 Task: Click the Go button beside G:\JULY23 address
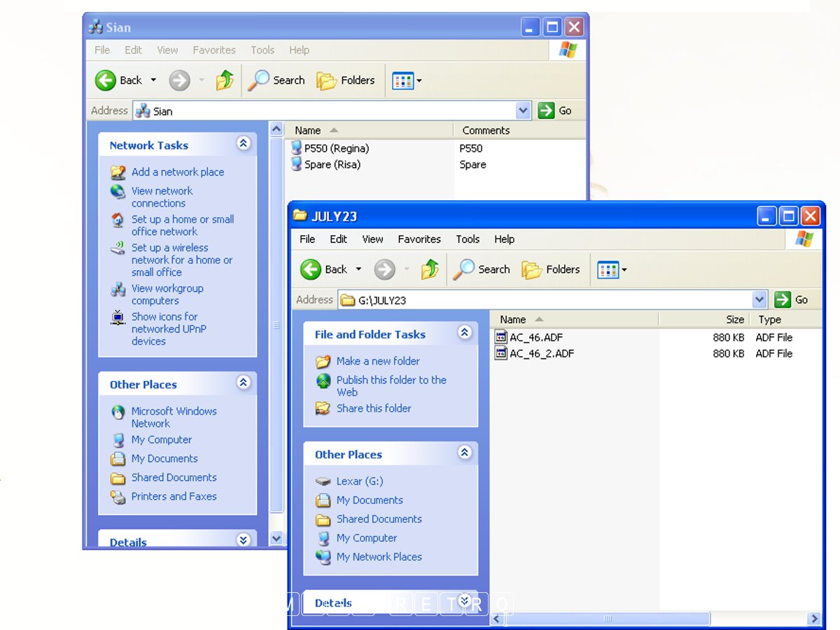[792, 300]
